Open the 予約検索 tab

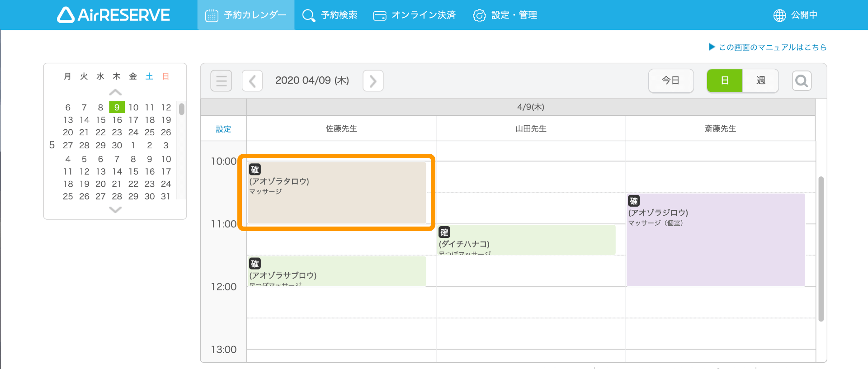point(330,15)
